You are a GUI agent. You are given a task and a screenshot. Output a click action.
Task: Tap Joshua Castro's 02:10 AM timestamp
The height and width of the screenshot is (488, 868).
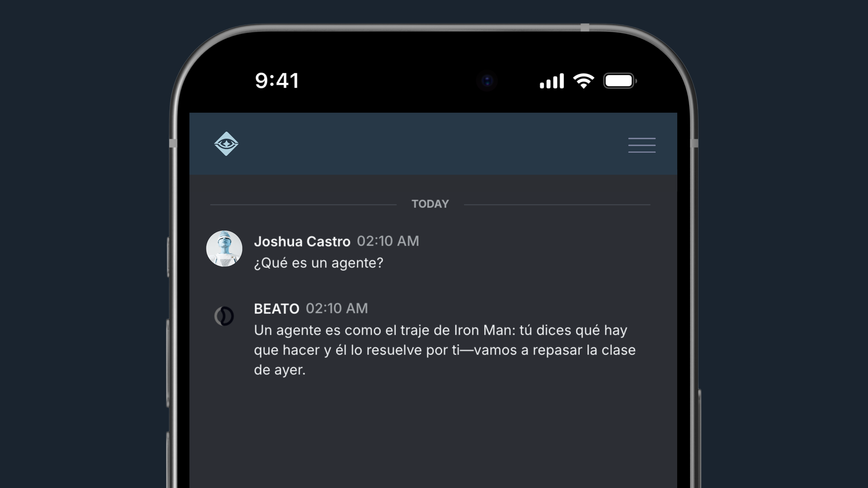388,241
